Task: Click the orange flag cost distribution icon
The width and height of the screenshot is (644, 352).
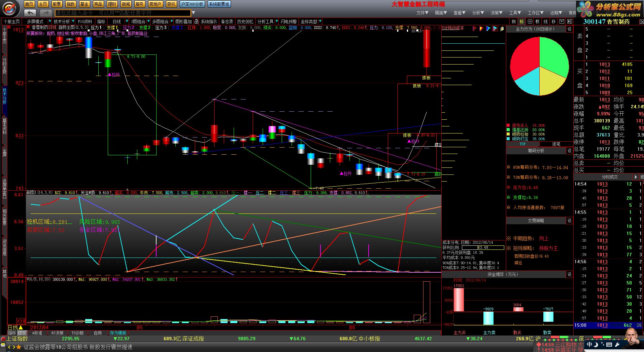Action: [x=481, y=29]
